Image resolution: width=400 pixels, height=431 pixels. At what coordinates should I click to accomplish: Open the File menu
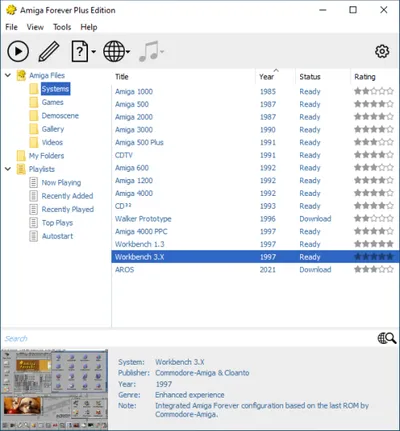11,27
